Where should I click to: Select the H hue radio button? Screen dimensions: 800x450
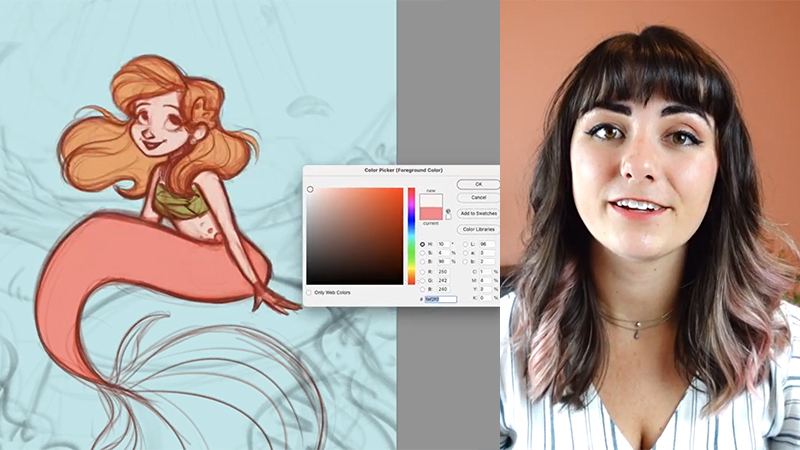[422, 244]
